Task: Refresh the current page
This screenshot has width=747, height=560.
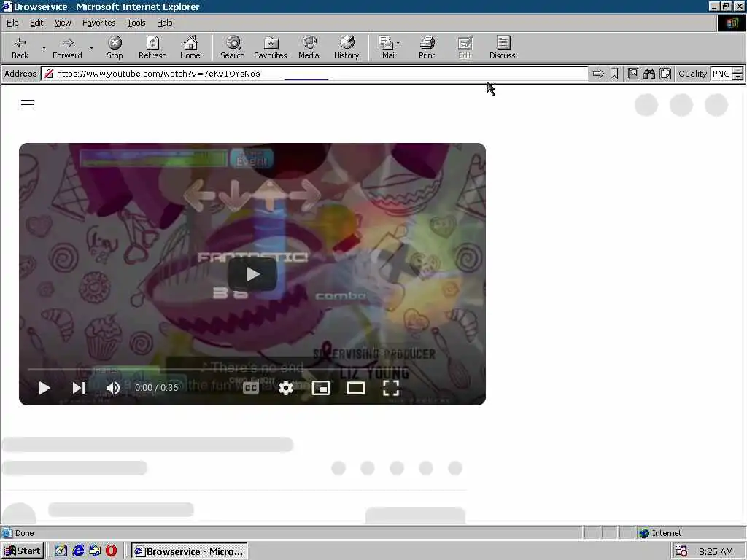Action: point(152,48)
